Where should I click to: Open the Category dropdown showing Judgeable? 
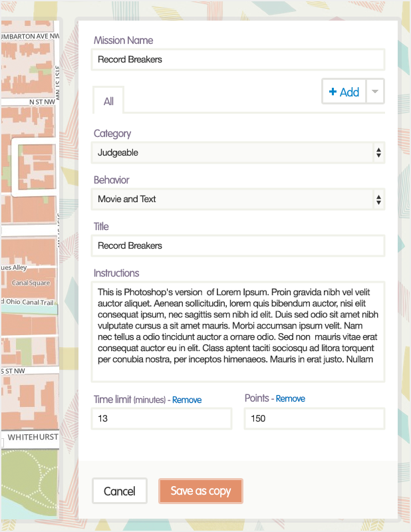pyautogui.click(x=238, y=152)
